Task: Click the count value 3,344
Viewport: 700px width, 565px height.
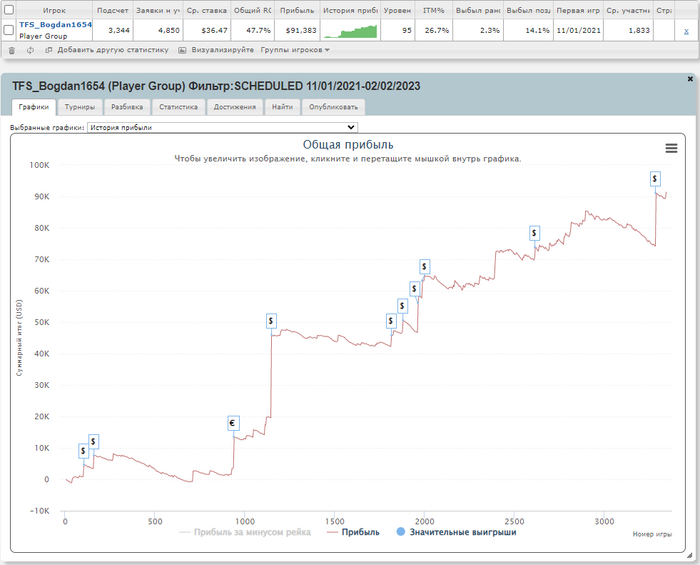Action: (119, 30)
